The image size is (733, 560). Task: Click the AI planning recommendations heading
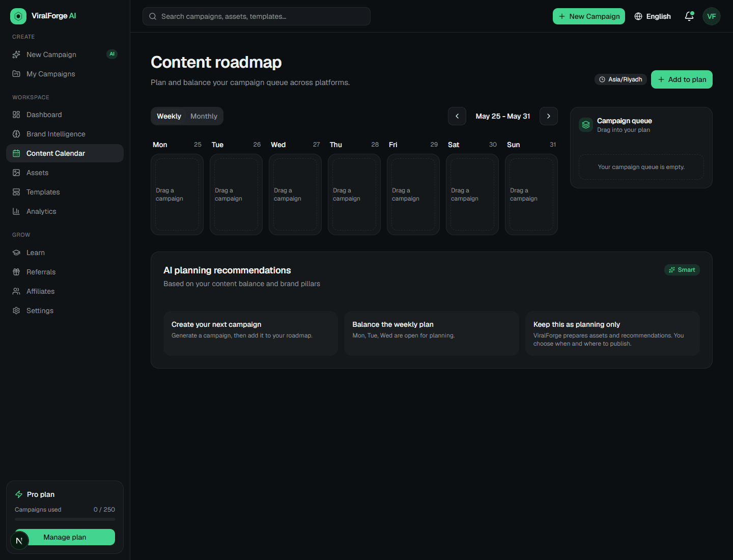pyautogui.click(x=227, y=270)
